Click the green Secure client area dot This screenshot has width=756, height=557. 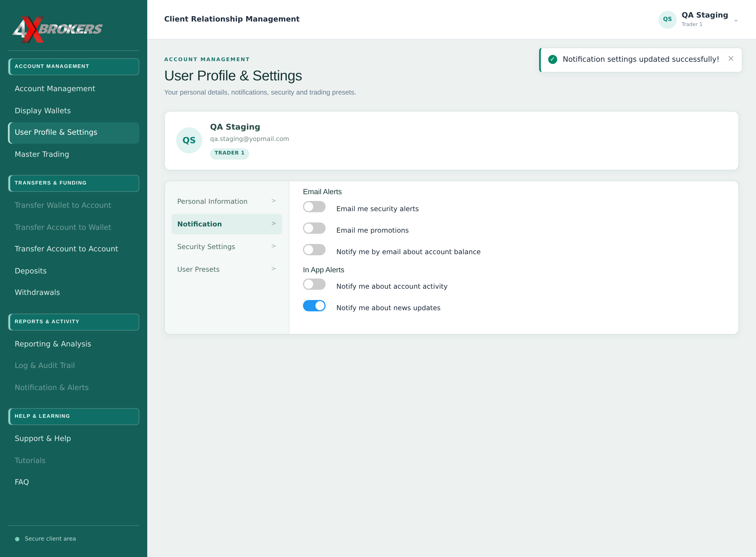coord(17,539)
